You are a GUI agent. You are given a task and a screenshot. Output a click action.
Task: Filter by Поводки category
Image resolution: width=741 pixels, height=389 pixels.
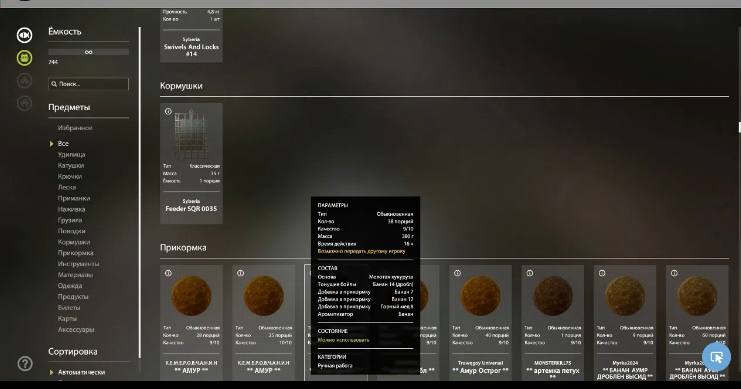[71, 231]
